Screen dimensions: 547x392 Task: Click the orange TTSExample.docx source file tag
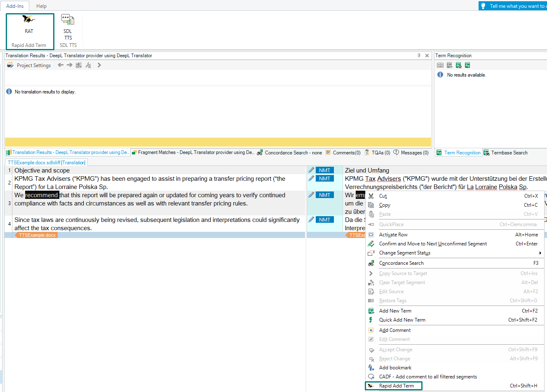(36, 235)
